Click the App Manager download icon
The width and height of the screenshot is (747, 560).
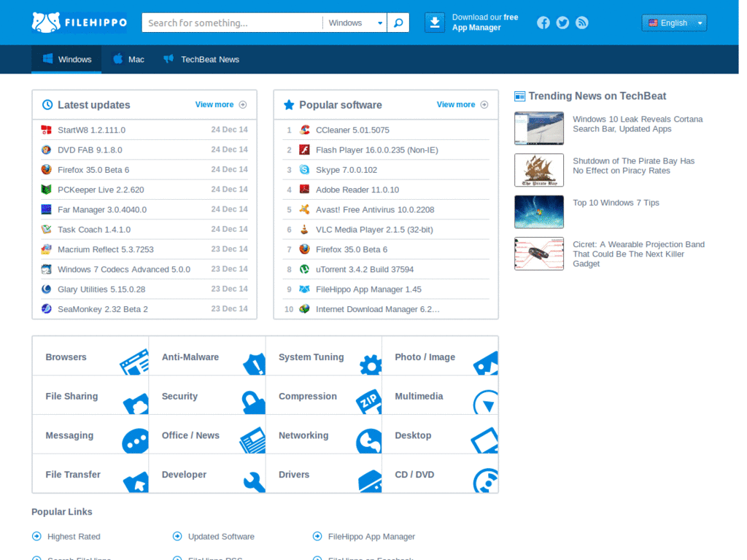click(435, 23)
